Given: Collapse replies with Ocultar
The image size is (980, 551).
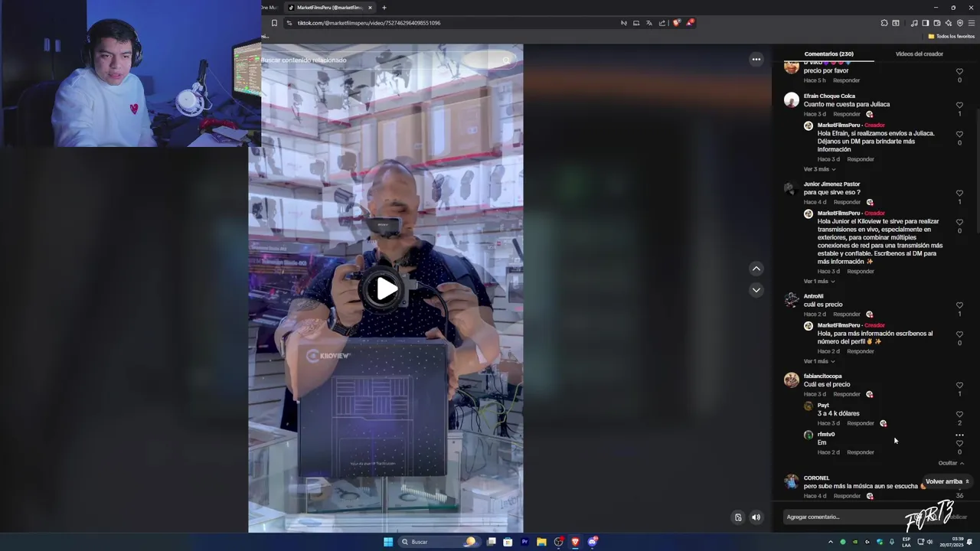Looking at the screenshot, I should [x=951, y=463].
